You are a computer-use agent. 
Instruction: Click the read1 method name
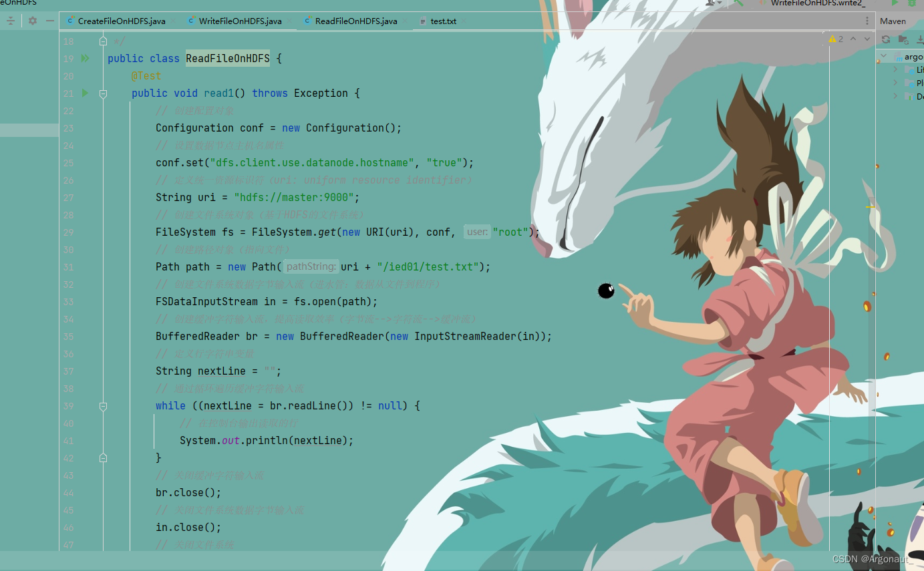click(x=218, y=93)
